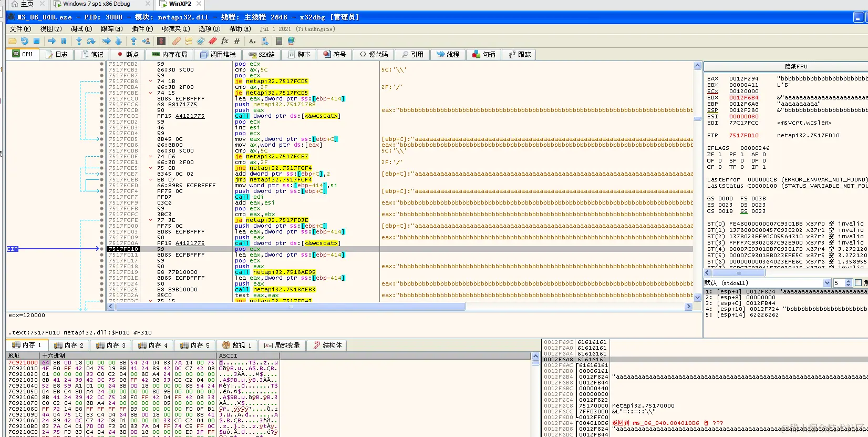Click the Step Over toolbar icon
The width and height of the screenshot is (868, 437).
[x=91, y=41]
